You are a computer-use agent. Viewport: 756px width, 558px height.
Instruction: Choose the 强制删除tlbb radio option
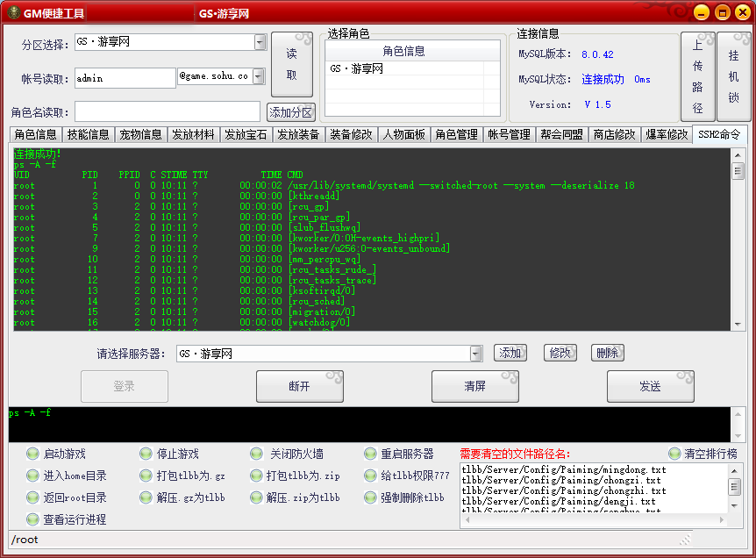[x=371, y=497]
